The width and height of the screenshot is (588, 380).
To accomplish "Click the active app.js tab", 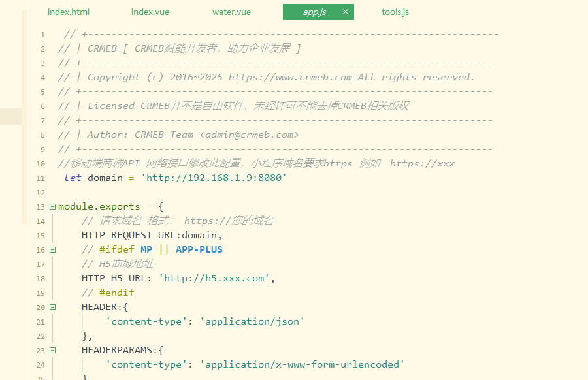I will pyautogui.click(x=314, y=12).
